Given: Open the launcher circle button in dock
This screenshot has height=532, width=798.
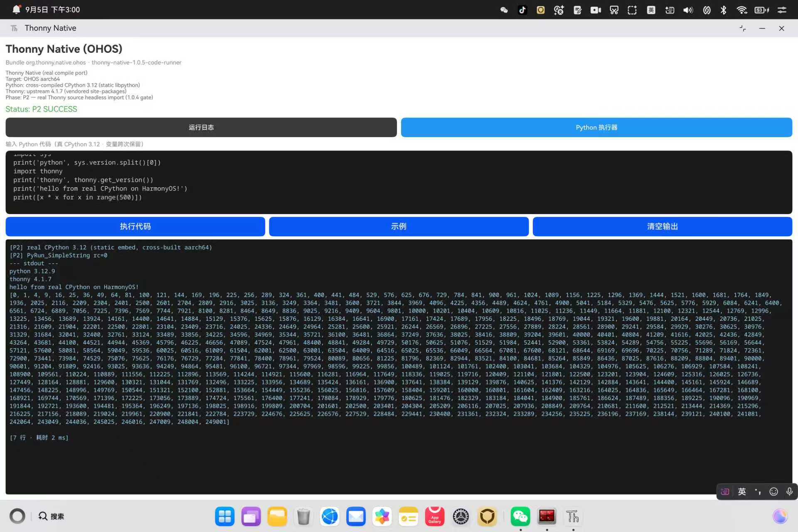Looking at the screenshot, I should (x=17, y=516).
